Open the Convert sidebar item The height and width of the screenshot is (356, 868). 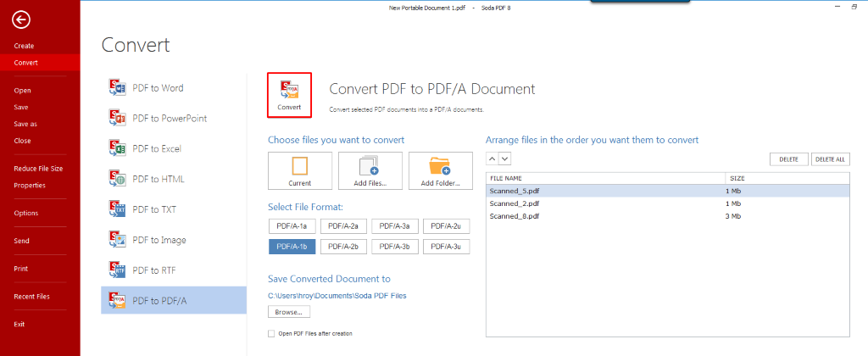40,63
